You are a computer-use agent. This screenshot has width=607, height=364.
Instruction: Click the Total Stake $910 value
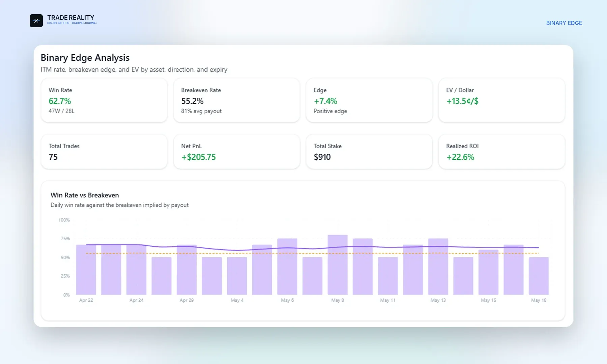click(322, 157)
